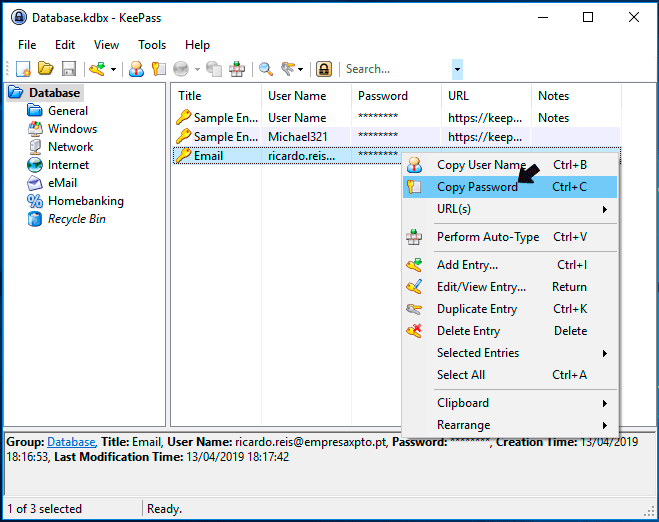The width and height of the screenshot is (659, 522).
Task: Click the Copy Password toolbar icon
Action: pos(158,69)
